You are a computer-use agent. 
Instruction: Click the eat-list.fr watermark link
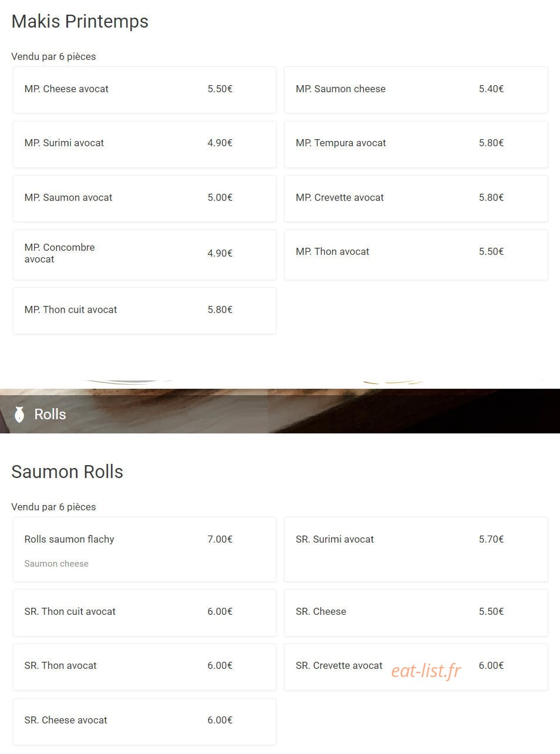(426, 671)
